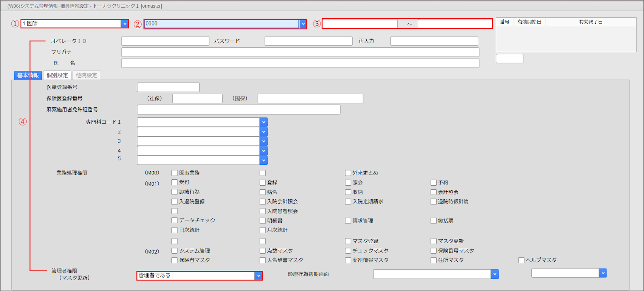Check the 外来まとめ checkbox

(348, 173)
